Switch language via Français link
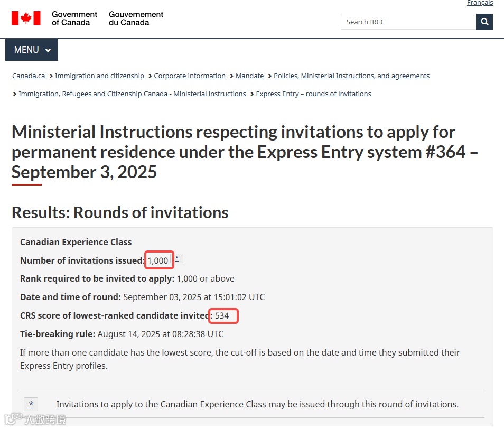 tap(480, 3)
